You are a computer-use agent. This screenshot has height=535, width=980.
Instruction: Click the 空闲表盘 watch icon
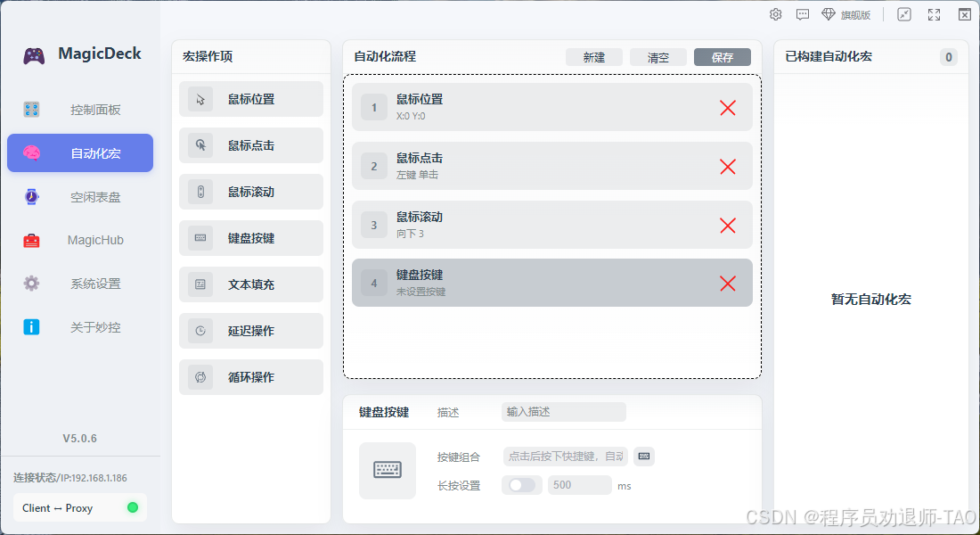pos(31,196)
